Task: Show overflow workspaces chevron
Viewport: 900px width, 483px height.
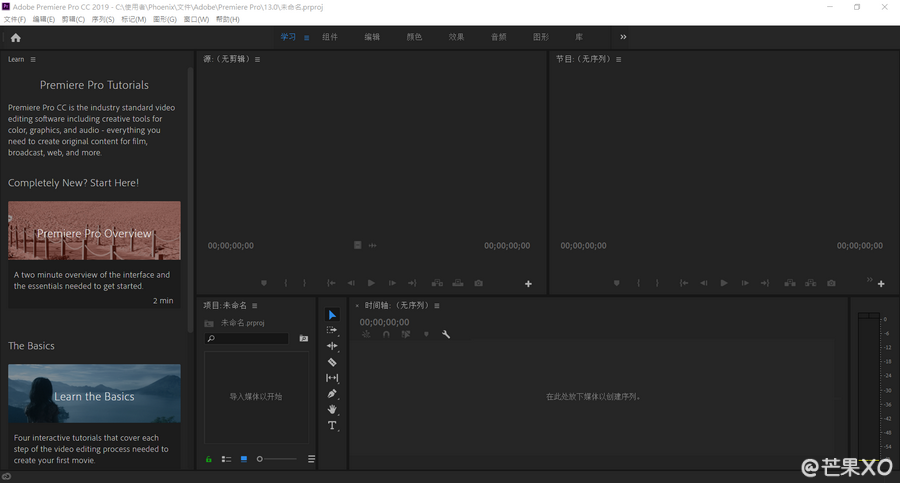Action: click(623, 37)
